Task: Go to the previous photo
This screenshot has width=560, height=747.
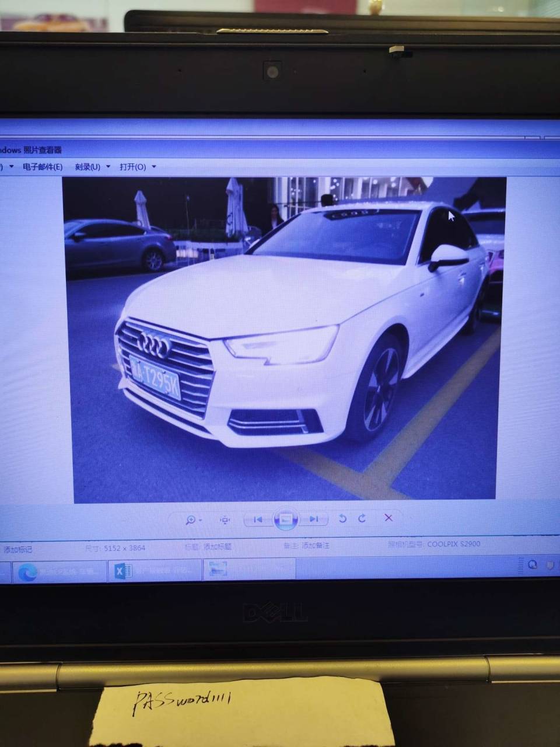Action: point(258,519)
